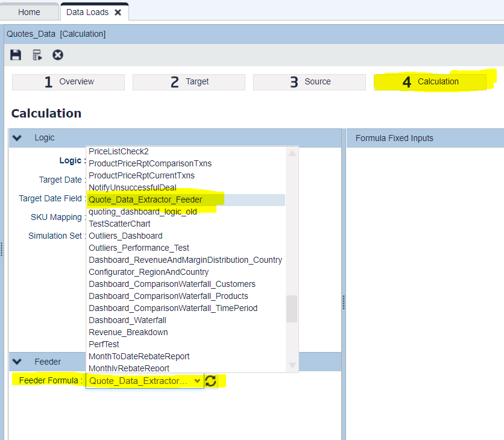504x440 pixels.
Task: Select Dashboard_Waterfall in the list
Action: pos(127,320)
